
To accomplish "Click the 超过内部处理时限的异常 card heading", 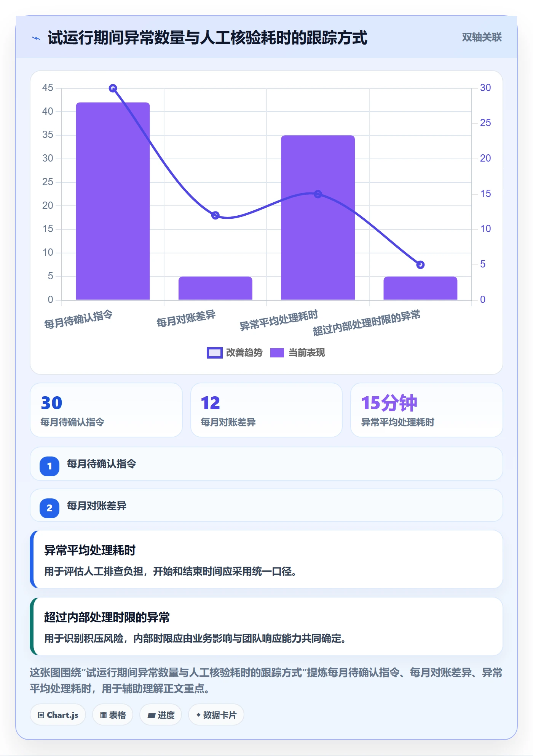I will [107, 617].
